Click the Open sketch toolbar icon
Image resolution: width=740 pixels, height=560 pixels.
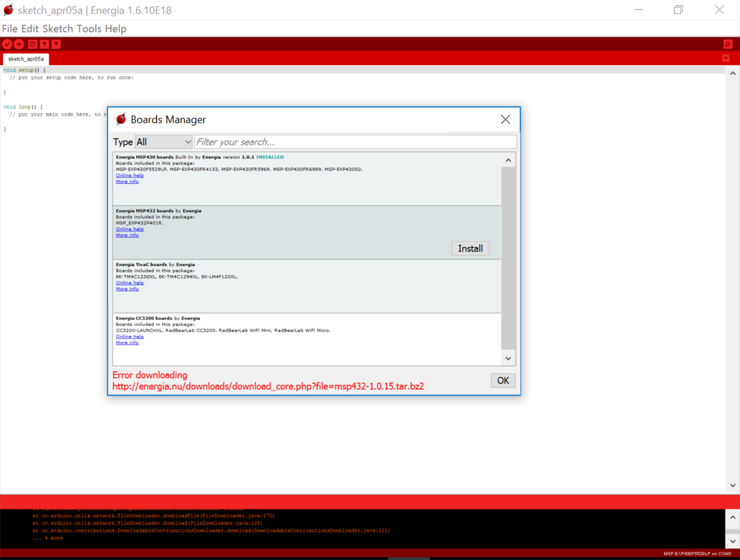coord(45,44)
